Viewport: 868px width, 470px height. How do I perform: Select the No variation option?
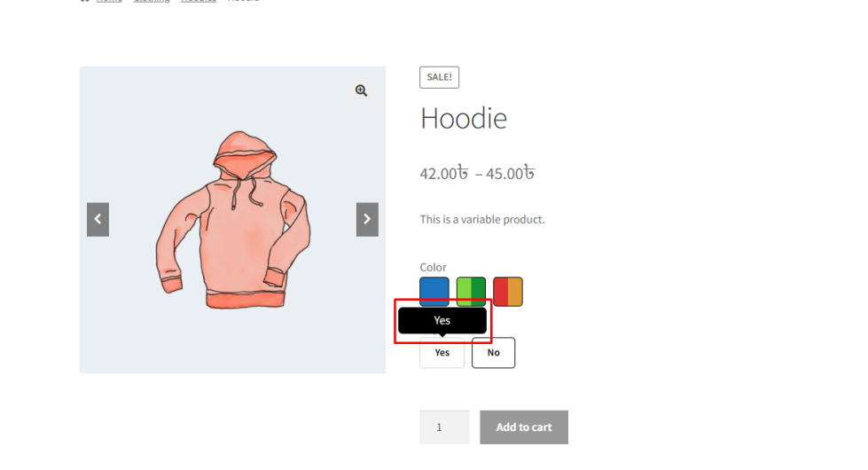[x=493, y=353]
